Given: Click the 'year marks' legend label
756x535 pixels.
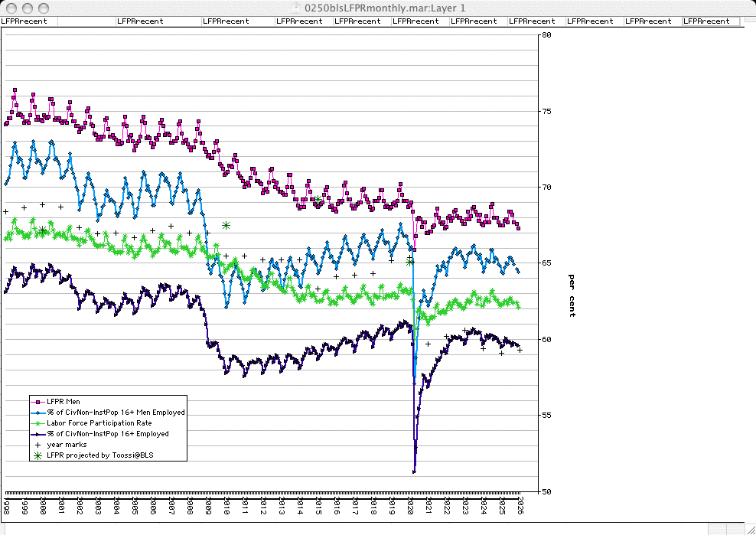Looking at the screenshot, I should coord(67,444).
